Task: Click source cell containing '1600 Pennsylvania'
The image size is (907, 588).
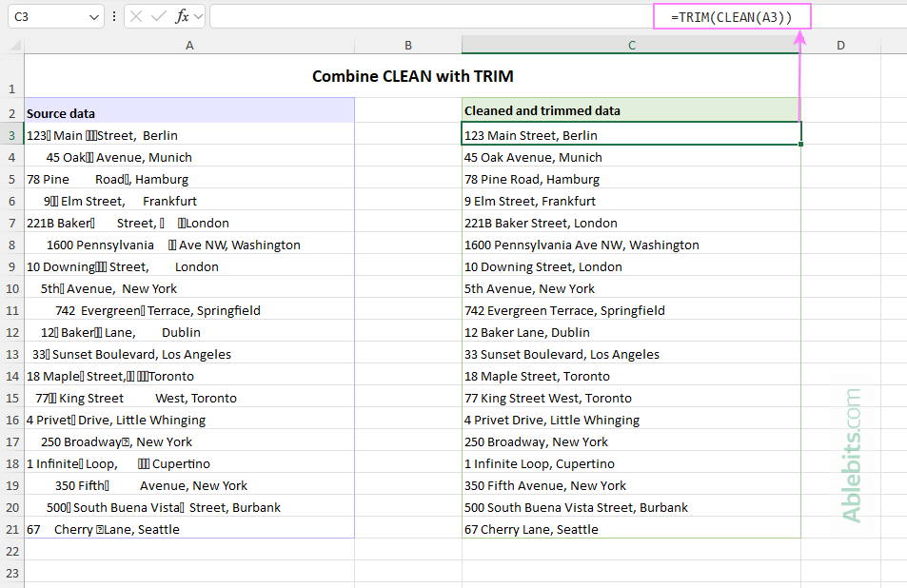Action: coord(189,245)
